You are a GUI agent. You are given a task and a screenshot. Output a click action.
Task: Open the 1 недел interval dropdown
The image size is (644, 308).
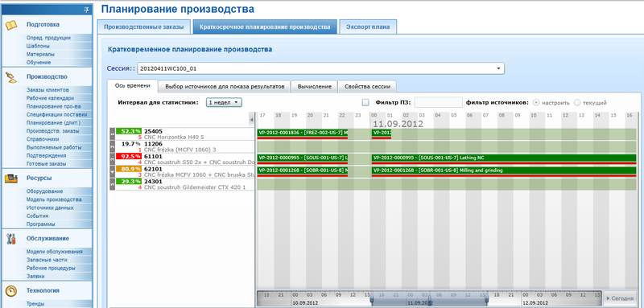tap(225, 102)
